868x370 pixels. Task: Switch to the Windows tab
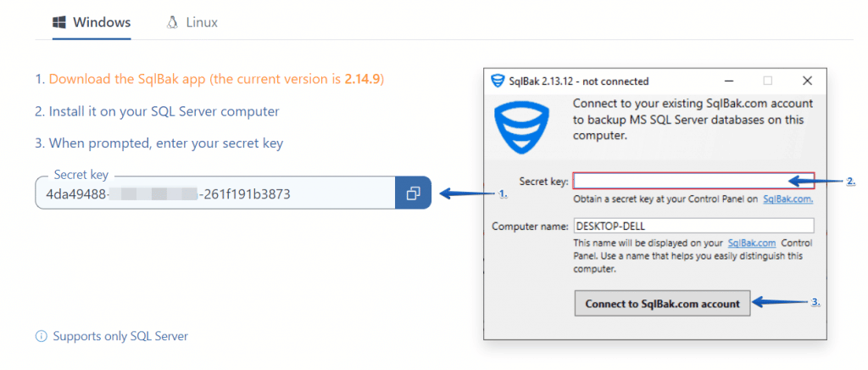pos(92,23)
